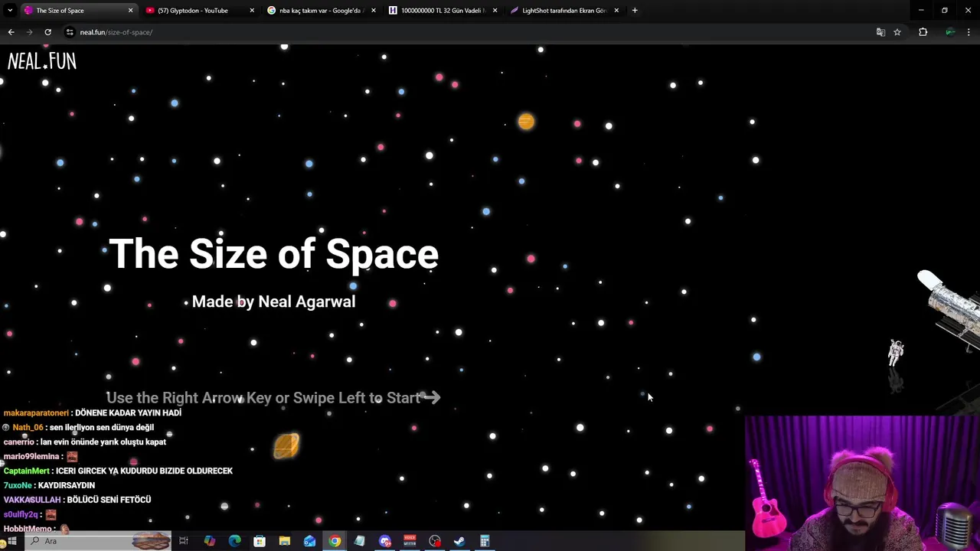
Task: Click chat username CaptainMert
Action: pyautogui.click(x=26, y=471)
